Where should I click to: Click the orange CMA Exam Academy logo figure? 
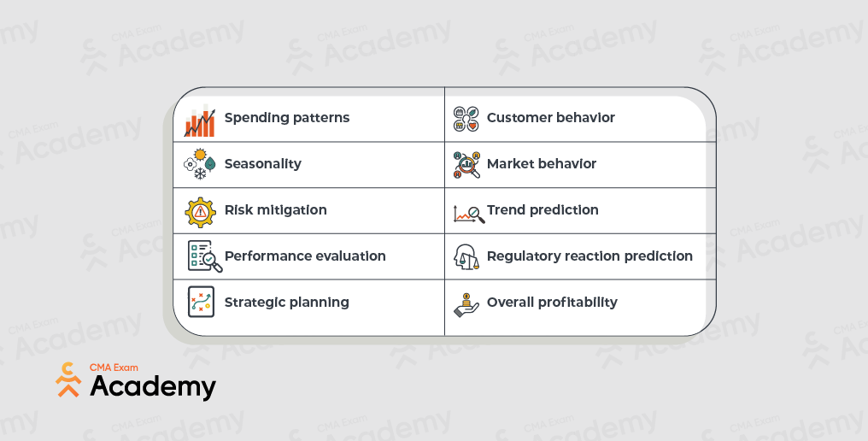click(68, 379)
